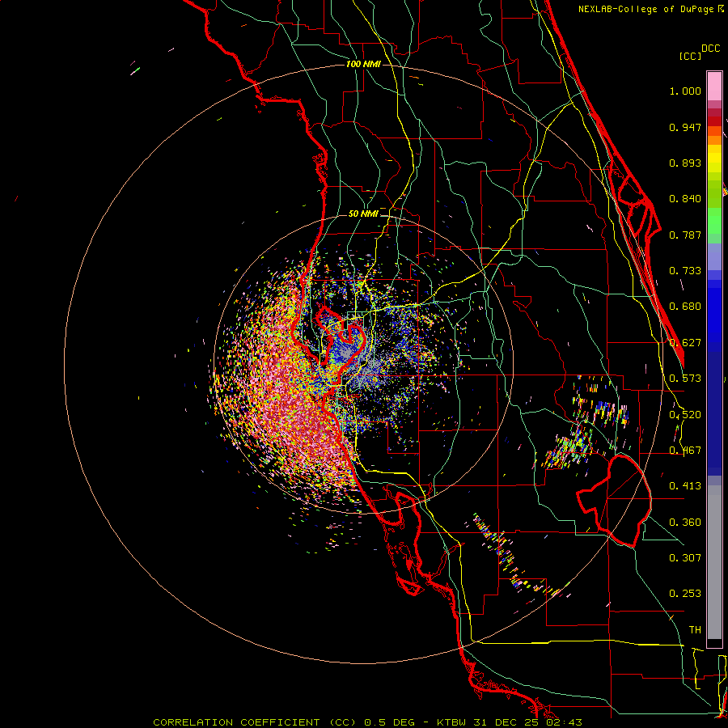
Task: Select the 50 NMI range ring label
Action: (363, 214)
